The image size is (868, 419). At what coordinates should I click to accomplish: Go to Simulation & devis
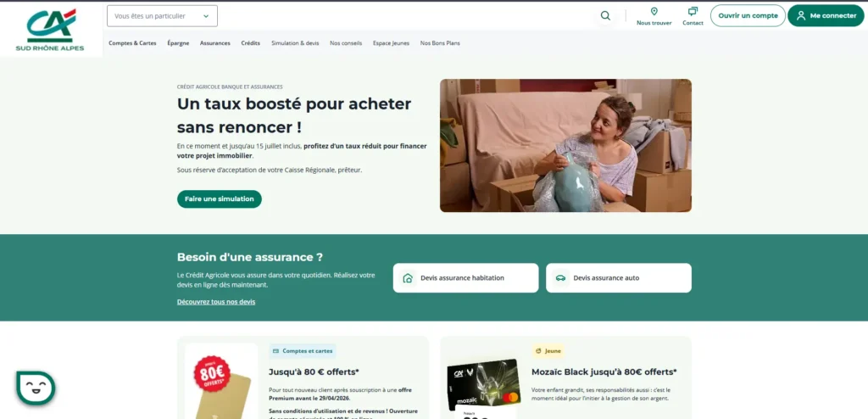coord(295,43)
